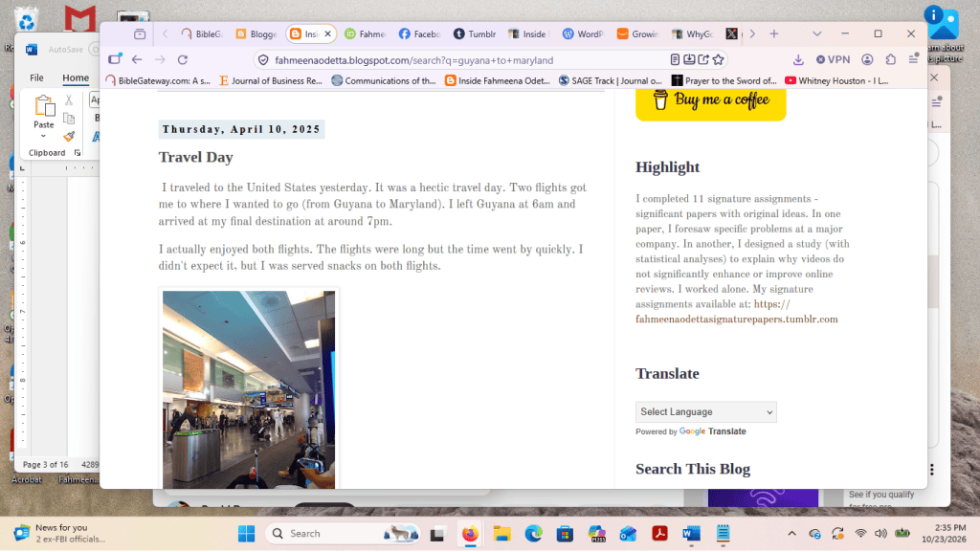Open Communications of th... bookmark

coord(383,80)
